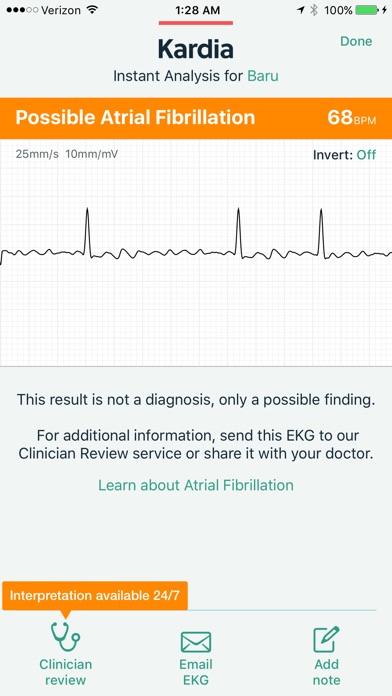Click the Done button
The image size is (392, 696).
[x=356, y=41]
